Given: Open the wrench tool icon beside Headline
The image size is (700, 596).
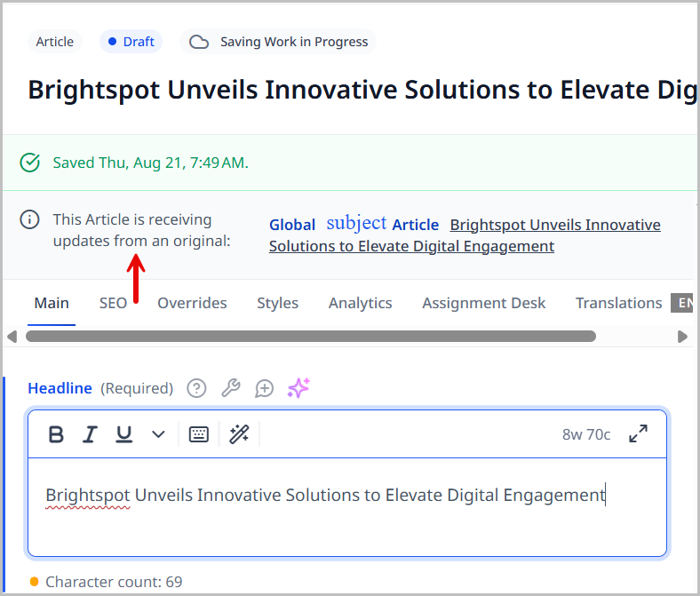Looking at the screenshot, I should (x=230, y=388).
